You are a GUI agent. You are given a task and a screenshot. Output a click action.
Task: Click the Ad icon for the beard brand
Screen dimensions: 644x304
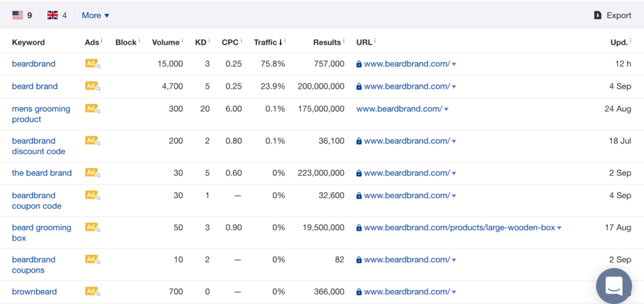click(x=92, y=172)
